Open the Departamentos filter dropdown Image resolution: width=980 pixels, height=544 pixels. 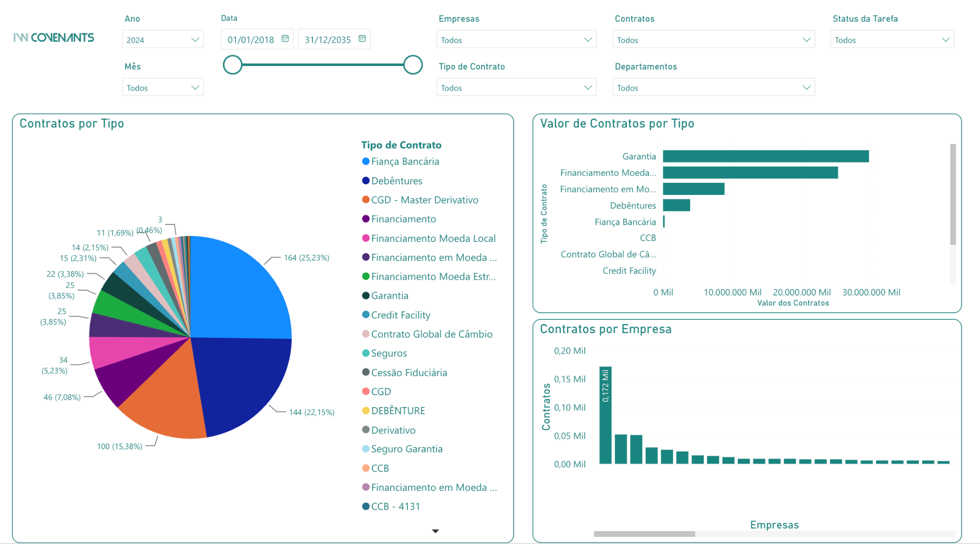[713, 88]
